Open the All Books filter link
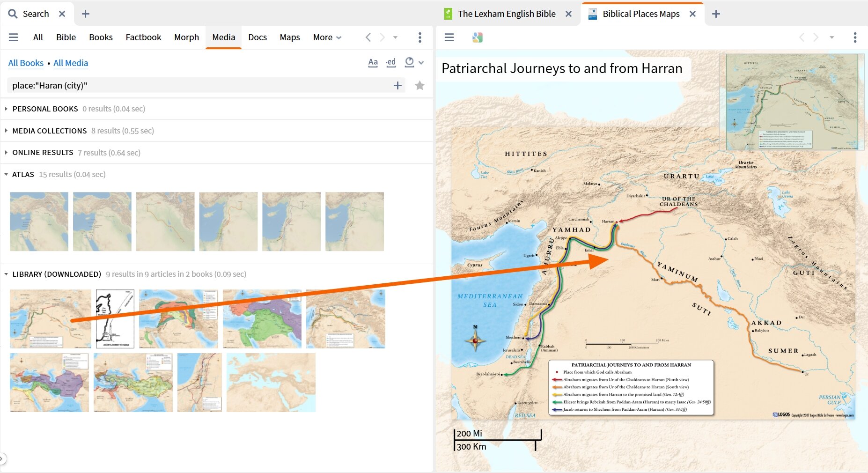Viewport: 868px width, 473px height. (x=26, y=63)
